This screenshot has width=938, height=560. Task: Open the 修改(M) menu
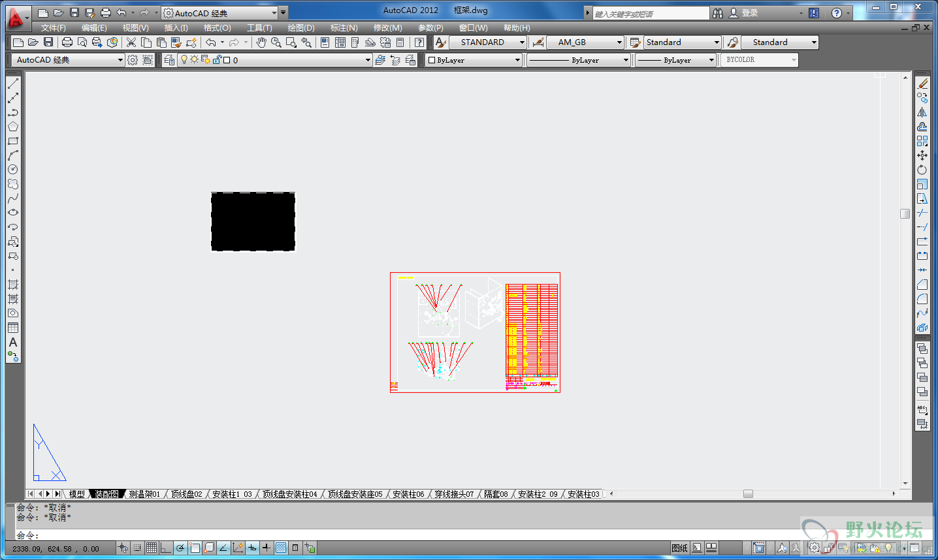(387, 28)
